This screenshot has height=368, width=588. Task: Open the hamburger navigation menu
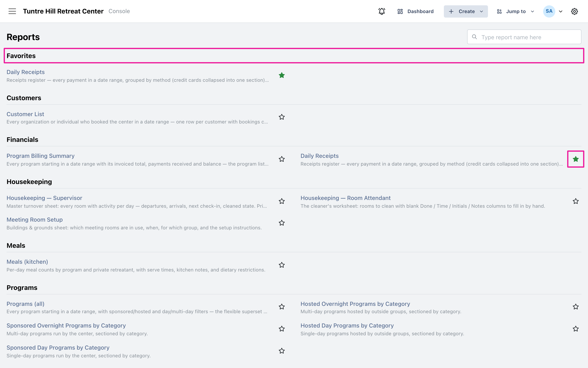point(12,11)
